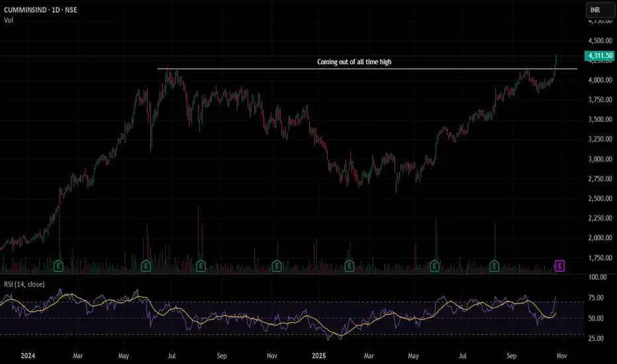617x364 pixels.
Task: Open the November 2024 earnings marker
Action: (277, 266)
